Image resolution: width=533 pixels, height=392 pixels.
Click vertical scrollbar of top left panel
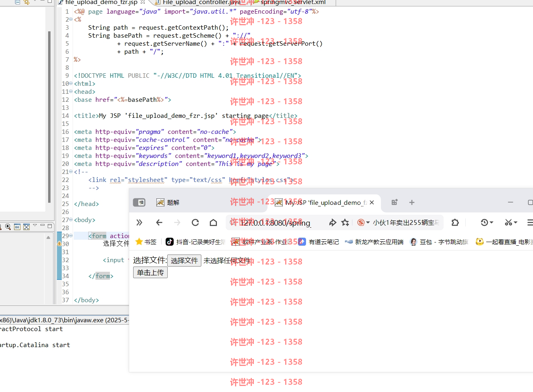pos(49,117)
